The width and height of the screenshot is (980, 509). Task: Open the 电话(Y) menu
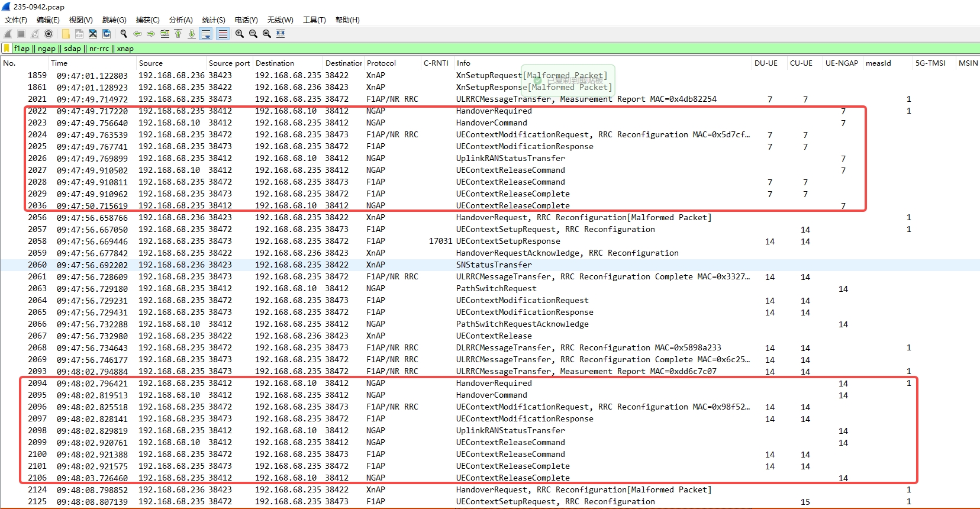246,20
